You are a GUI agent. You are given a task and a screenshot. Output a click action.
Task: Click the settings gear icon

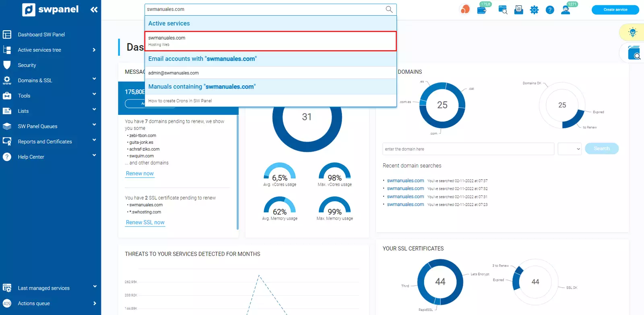pyautogui.click(x=534, y=10)
